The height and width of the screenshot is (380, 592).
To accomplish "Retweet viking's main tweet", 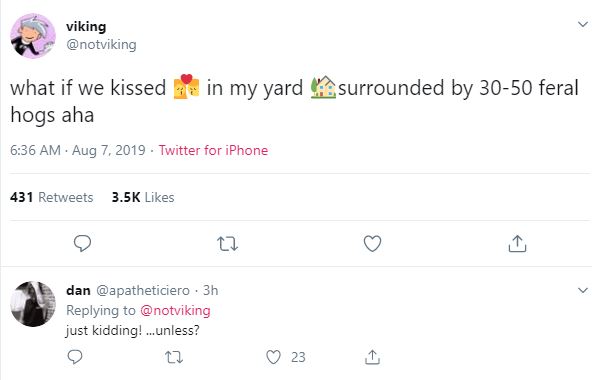I will tap(228, 244).
